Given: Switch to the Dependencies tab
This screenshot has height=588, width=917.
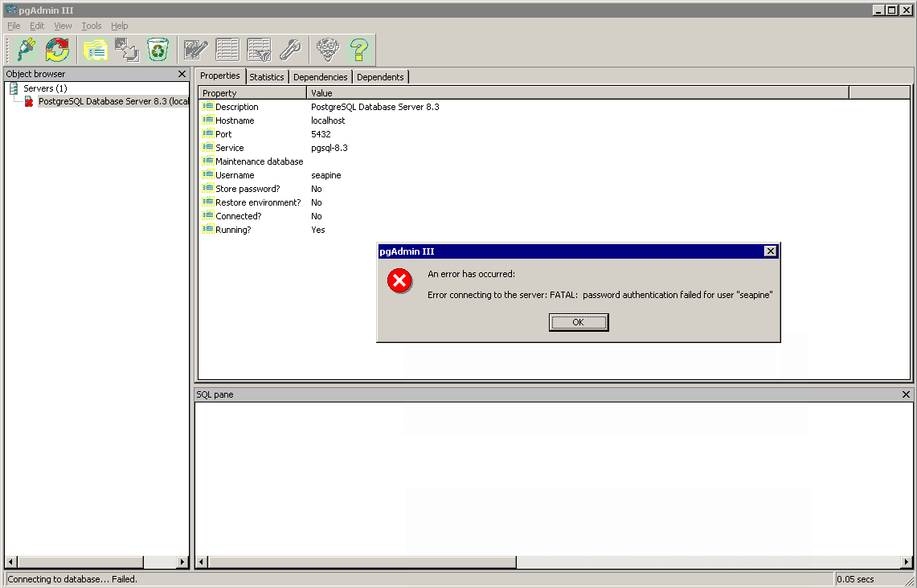Looking at the screenshot, I should (320, 77).
